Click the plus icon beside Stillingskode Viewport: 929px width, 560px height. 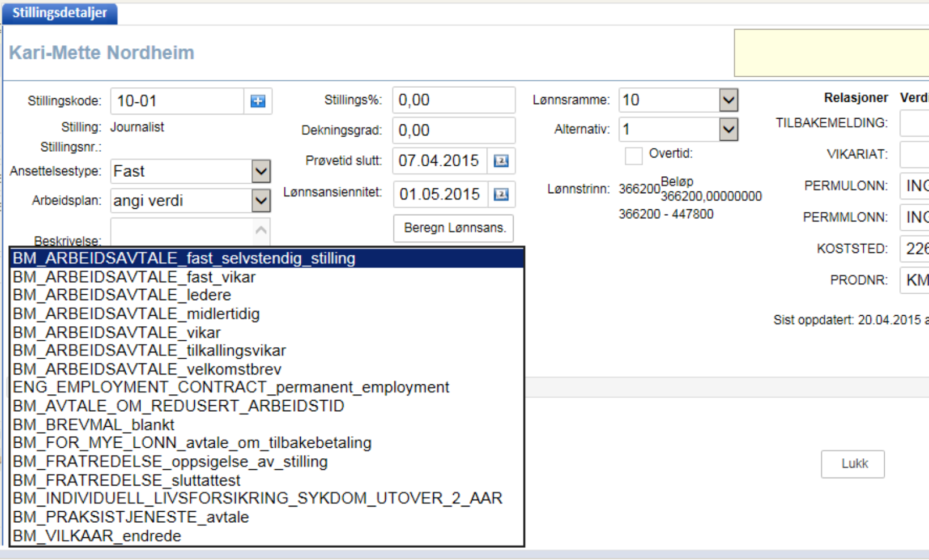tap(258, 101)
